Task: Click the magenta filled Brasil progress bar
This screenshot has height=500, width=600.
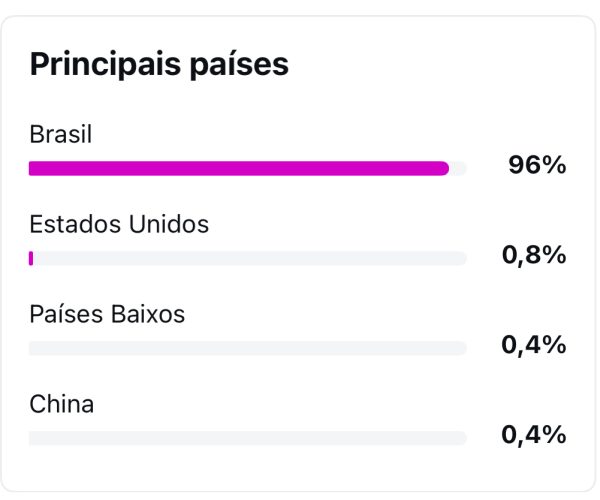Action: pyautogui.click(x=239, y=168)
